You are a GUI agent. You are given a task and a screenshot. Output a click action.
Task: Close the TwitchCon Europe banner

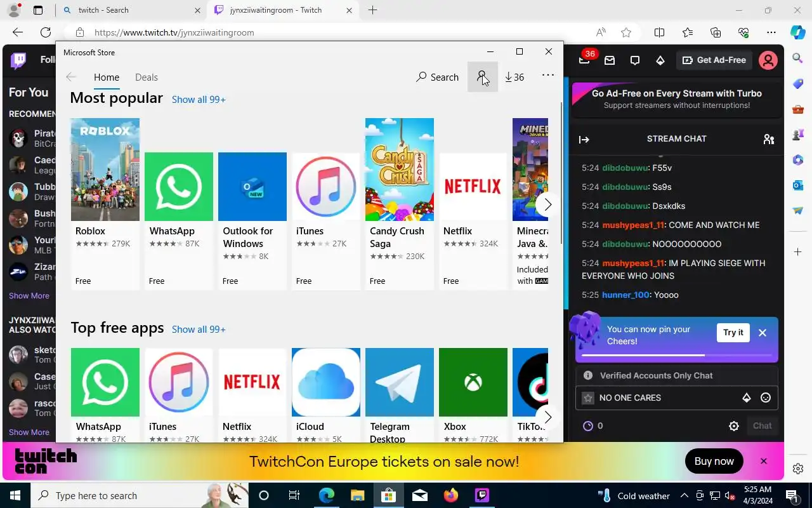click(x=764, y=462)
